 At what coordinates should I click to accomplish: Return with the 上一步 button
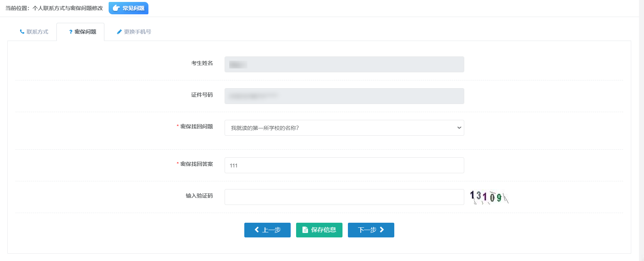click(267, 230)
